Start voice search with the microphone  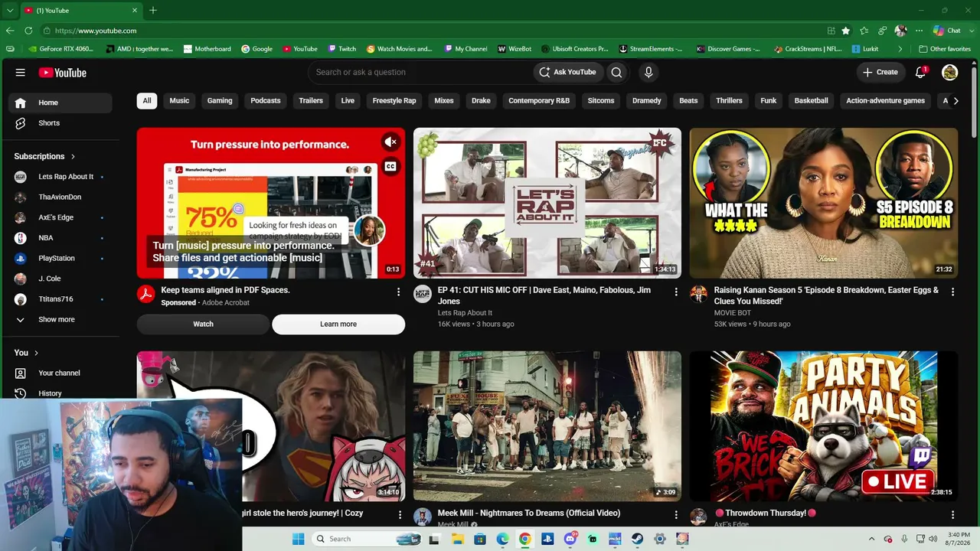point(648,72)
